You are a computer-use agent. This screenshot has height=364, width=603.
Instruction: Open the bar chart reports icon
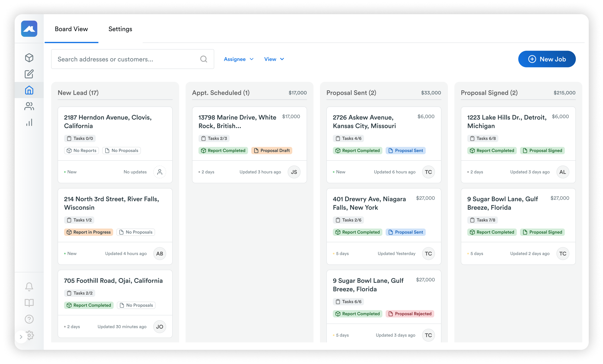click(29, 123)
